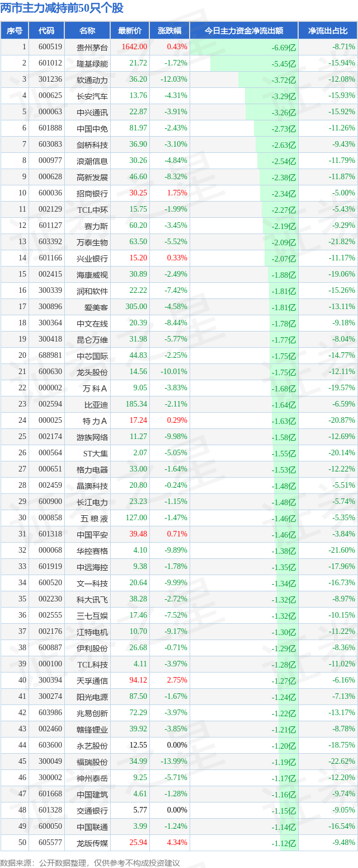
Task: Click stock code 000100
Action: (x=50, y=664)
